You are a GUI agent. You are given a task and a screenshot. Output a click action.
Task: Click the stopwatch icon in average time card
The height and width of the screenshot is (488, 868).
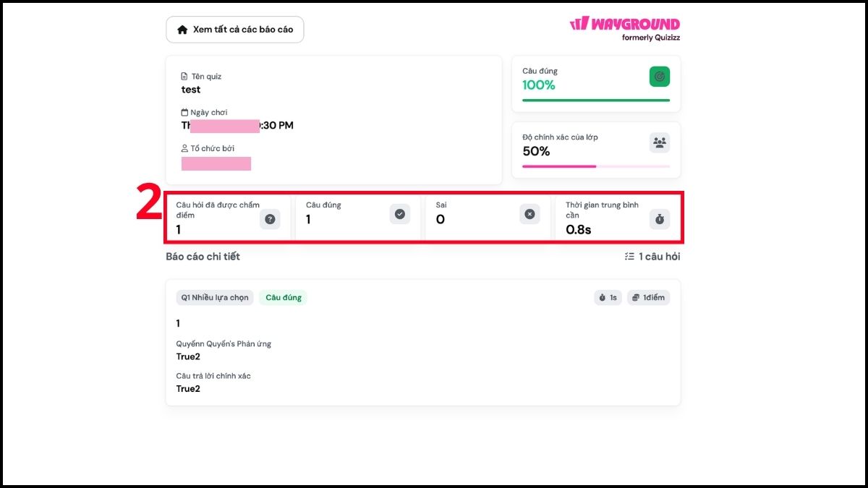click(x=659, y=220)
